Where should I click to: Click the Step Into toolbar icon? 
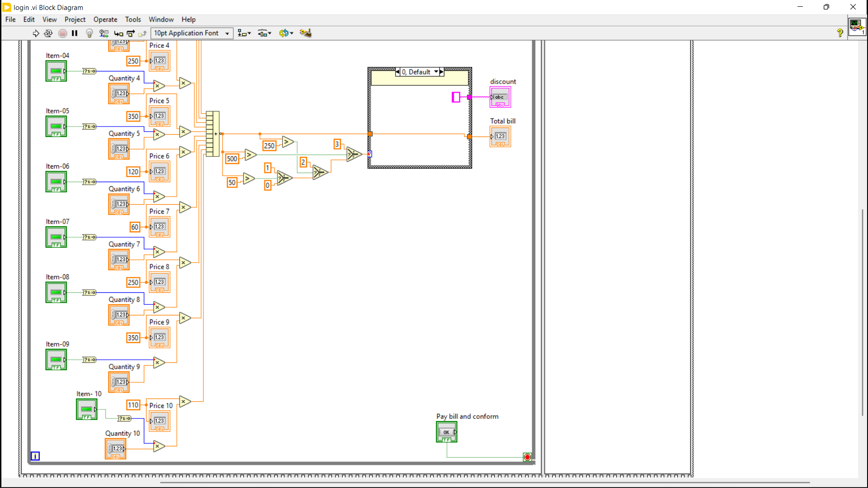pyautogui.click(x=118, y=33)
